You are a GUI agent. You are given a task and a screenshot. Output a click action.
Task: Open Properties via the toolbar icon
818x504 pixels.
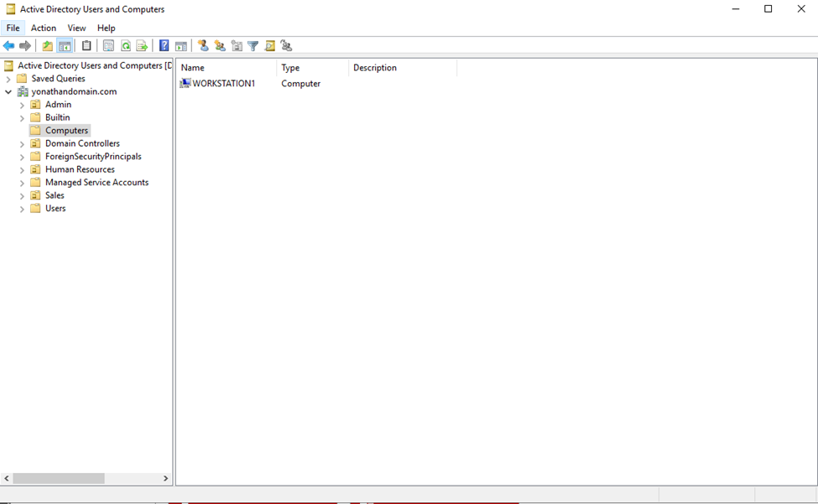tap(108, 46)
